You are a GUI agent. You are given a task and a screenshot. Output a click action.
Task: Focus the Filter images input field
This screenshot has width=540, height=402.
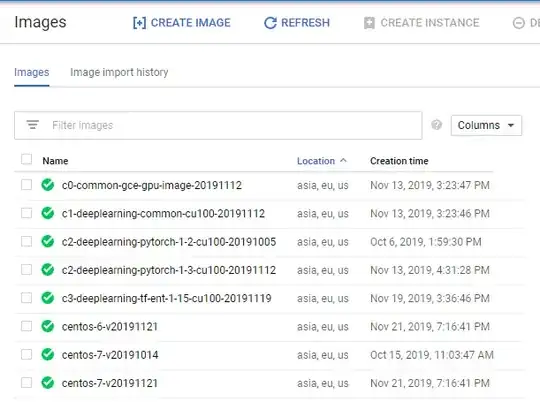coord(218,125)
